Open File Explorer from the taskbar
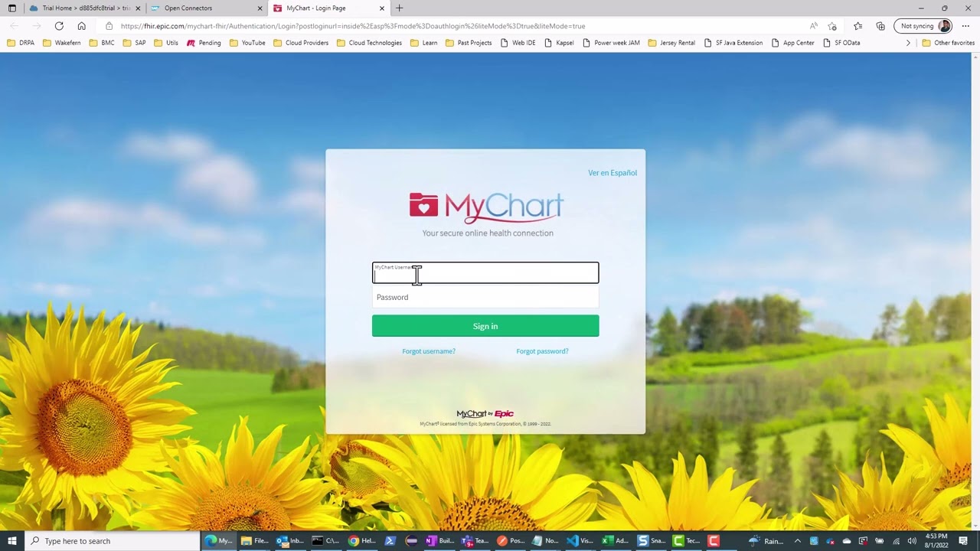Viewport: 980px width, 551px height. (254, 541)
